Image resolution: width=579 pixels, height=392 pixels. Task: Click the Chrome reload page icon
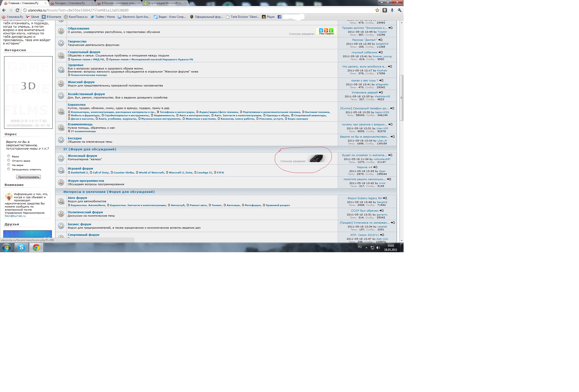(17, 10)
